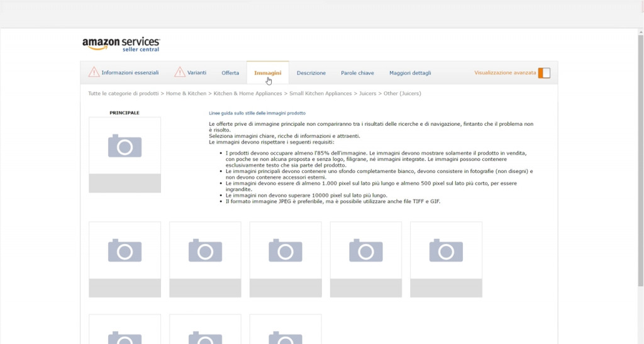Click the fourth camera placeholder in second row
This screenshot has width=644, height=344.
(366, 250)
